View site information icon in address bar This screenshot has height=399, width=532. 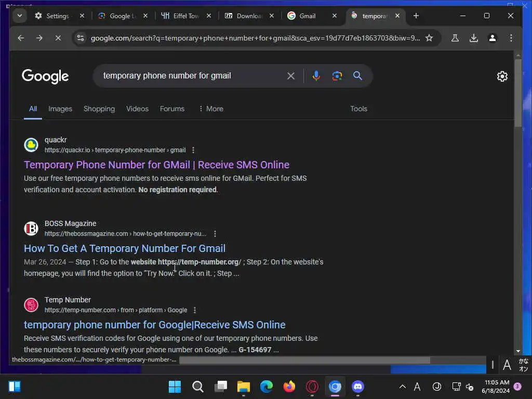pos(81,38)
